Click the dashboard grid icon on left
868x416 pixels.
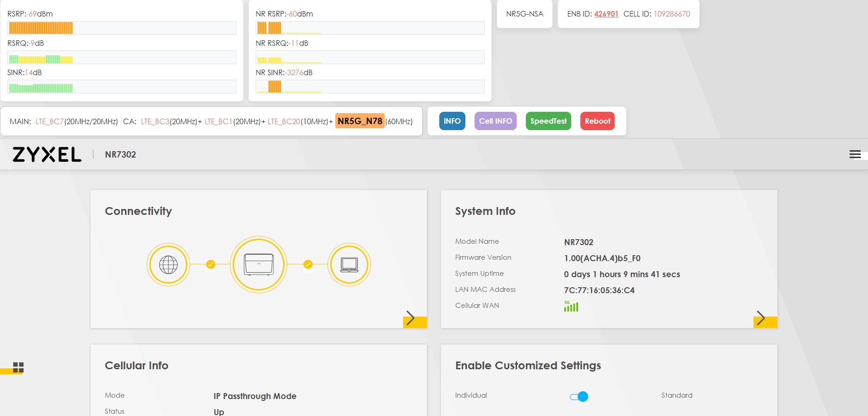(18, 367)
